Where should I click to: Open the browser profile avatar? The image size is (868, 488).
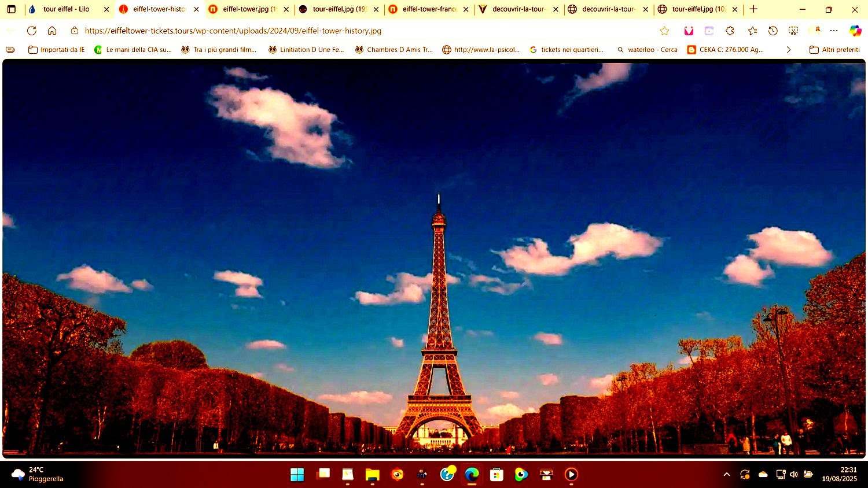point(817,31)
